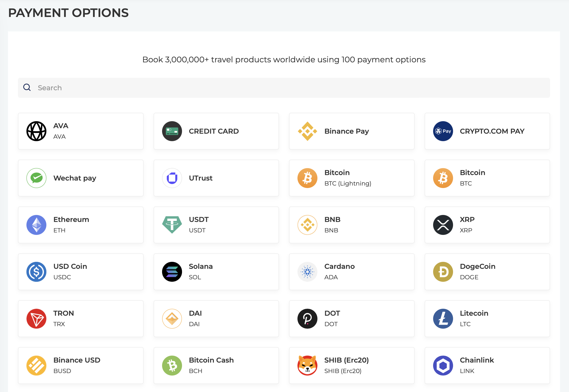Click the Crypto.com Pay blue icon

tap(443, 131)
